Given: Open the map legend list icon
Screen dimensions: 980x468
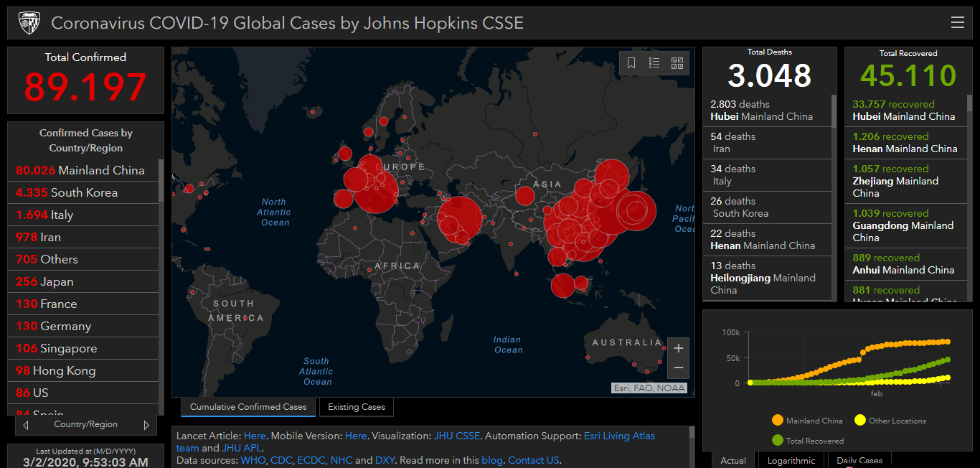Looking at the screenshot, I should (654, 63).
